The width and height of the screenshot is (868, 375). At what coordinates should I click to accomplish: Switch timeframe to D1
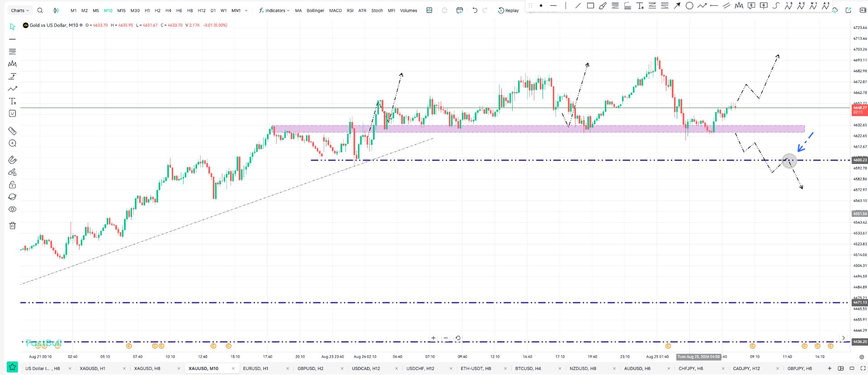coord(213,10)
